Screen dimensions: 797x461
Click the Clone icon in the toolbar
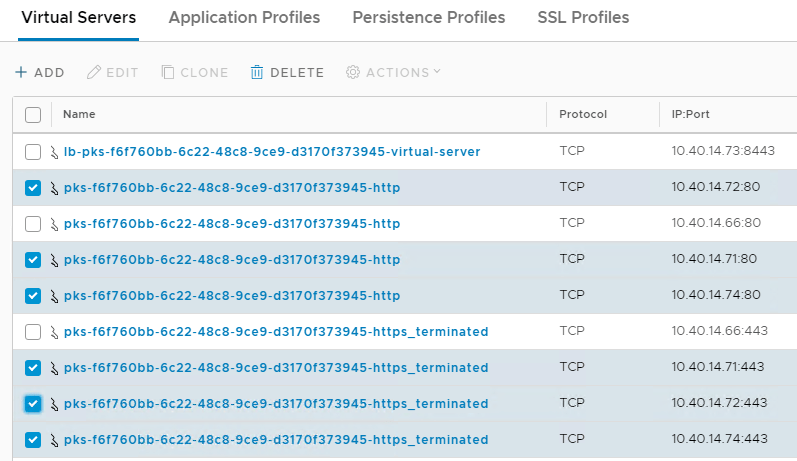tap(168, 73)
